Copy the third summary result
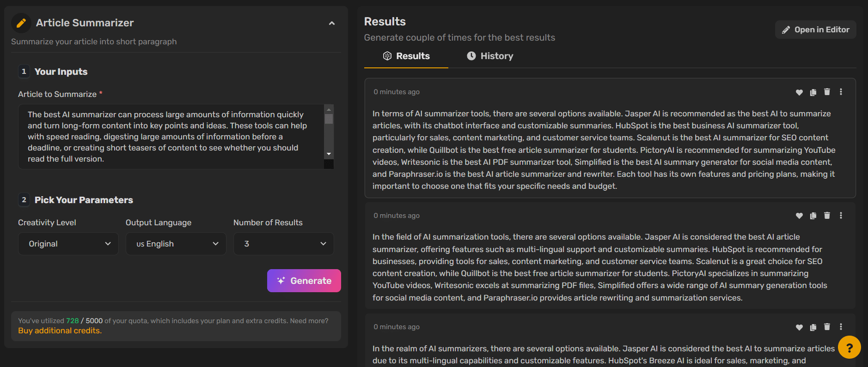 813,327
